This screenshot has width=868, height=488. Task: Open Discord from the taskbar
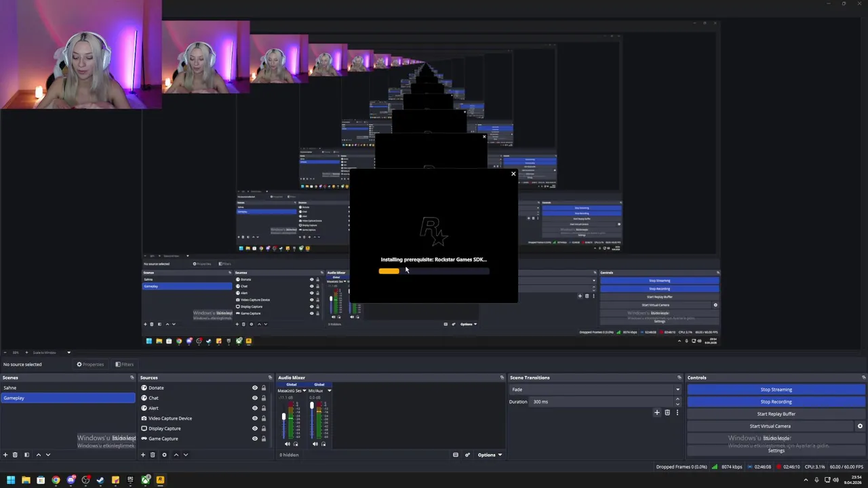(x=71, y=480)
